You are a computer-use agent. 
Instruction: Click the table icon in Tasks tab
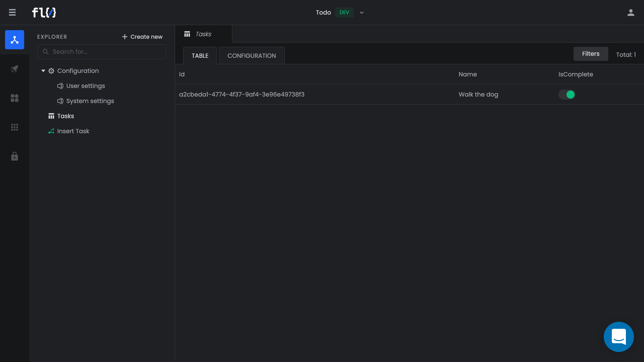[187, 34]
